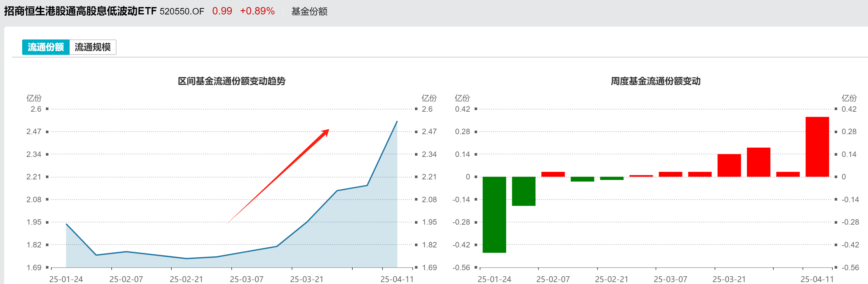Viewport: 868px width, 284px height.
Task: Click the tallest red bar at 25-04-11
Action: click(x=817, y=147)
